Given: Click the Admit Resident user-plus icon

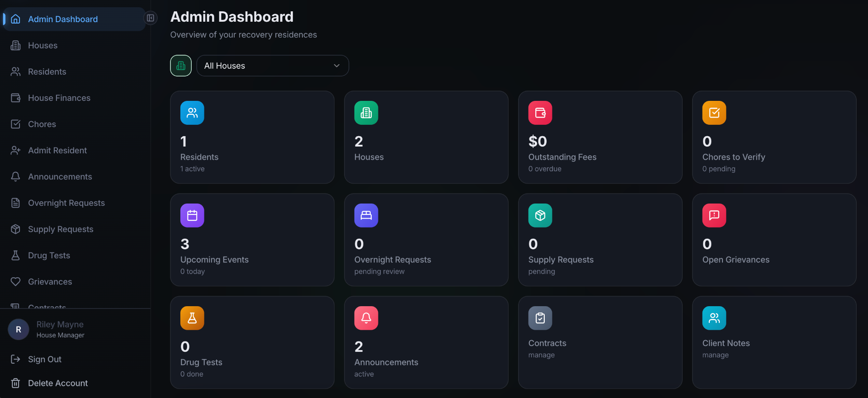Looking at the screenshot, I should pos(15,150).
